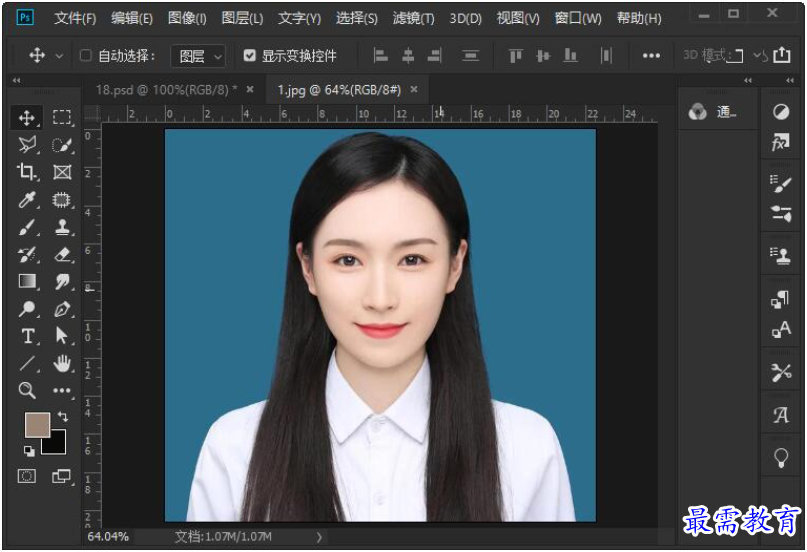This screenshot has height=552, width=807.
Task: Select the Dodge tool
Action: [27, 309]
